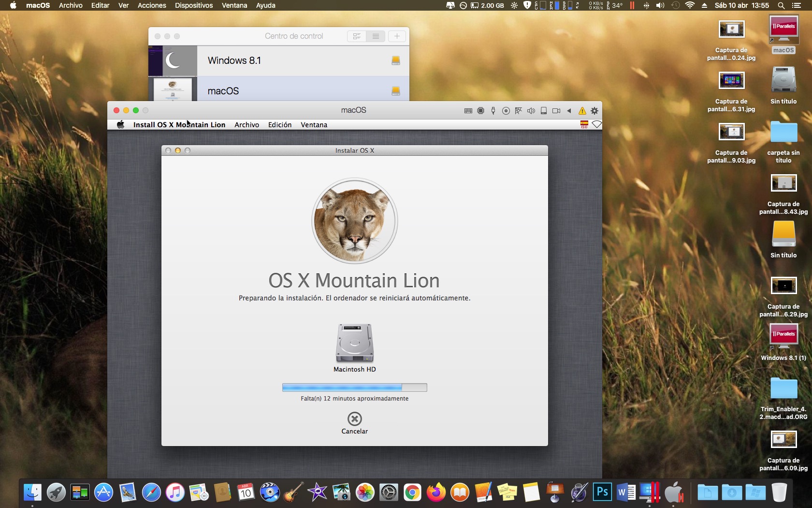The image size is (812, 508).
Task: Open Spotlight search in menu bar
Action: pos(781,5)
